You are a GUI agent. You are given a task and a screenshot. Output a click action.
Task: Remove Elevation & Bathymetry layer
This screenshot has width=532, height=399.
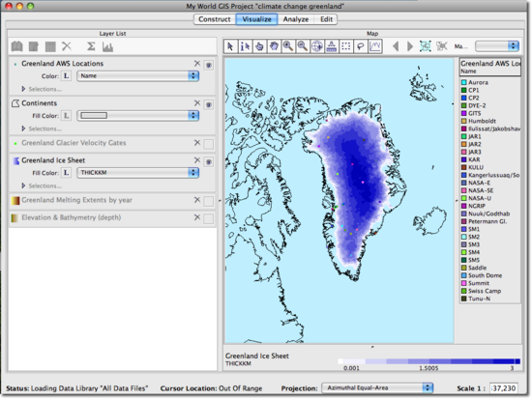197,217
